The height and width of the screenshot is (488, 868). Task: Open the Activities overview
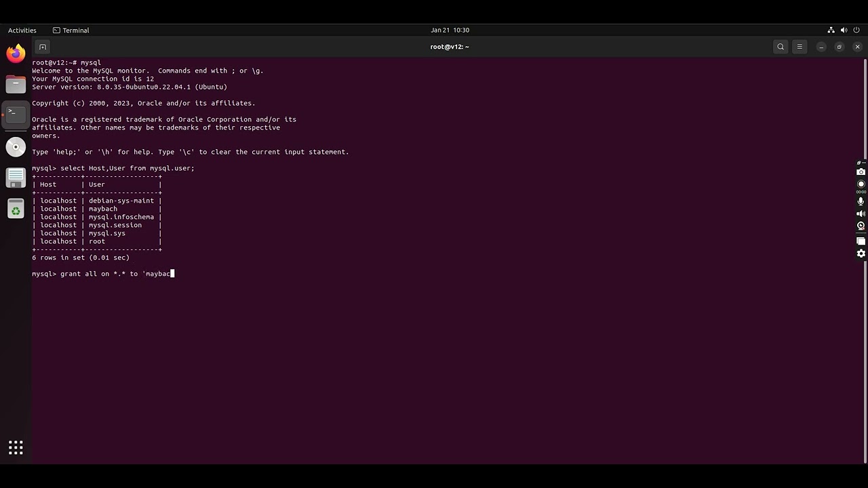[x=22, y=30]
